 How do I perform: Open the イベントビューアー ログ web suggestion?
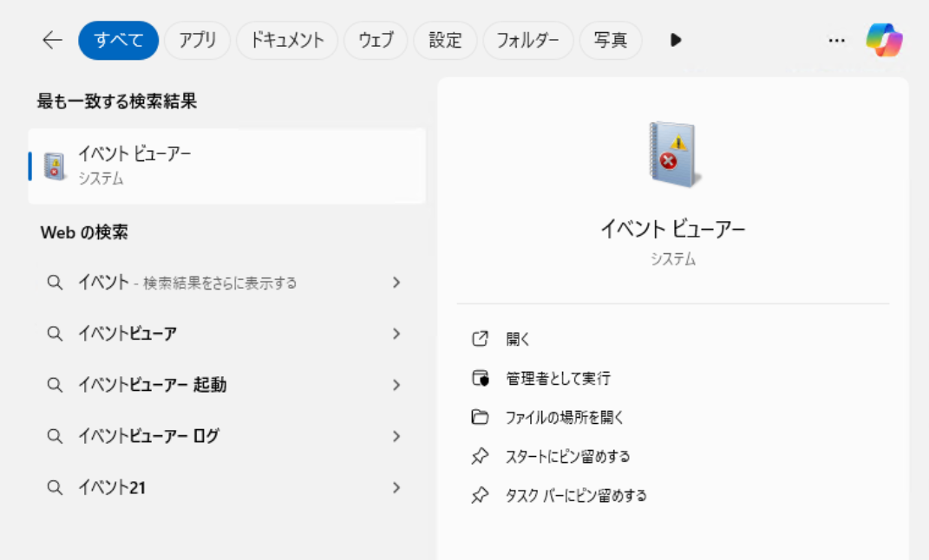click(x=147, y=436)
